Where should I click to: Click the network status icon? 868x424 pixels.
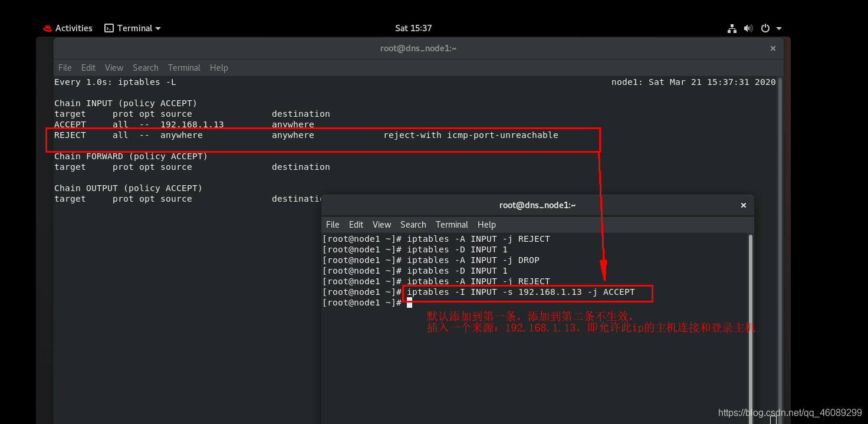732,28
